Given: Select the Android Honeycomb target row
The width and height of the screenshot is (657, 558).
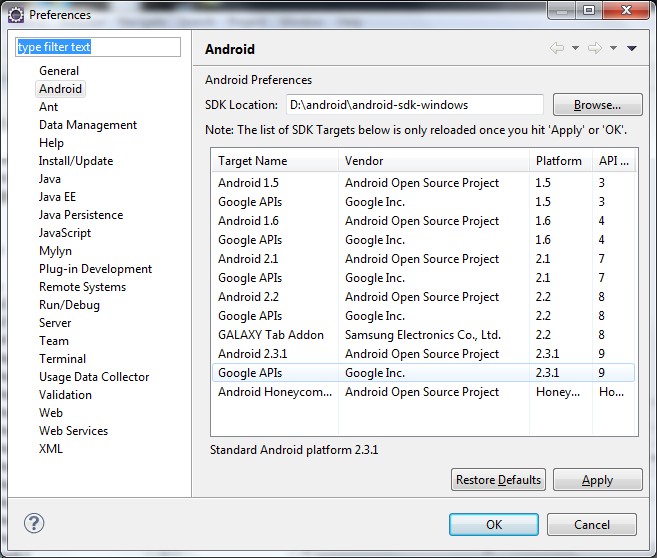Looking at the screenshot, I should pos(424,392).
